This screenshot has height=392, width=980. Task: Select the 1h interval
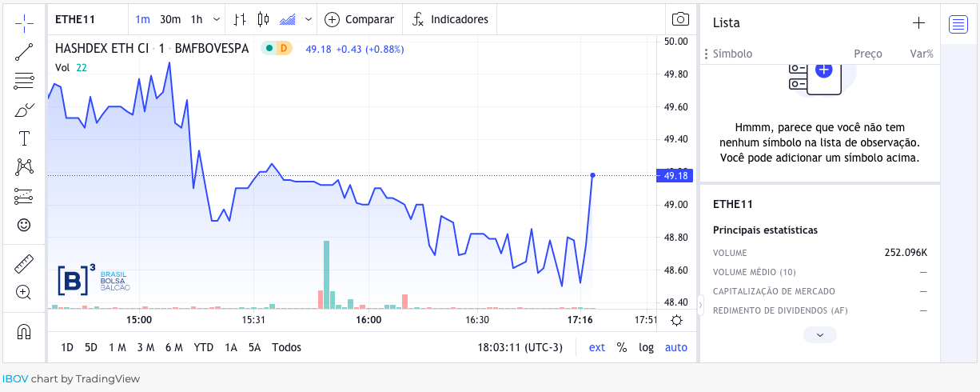point(197,19)
